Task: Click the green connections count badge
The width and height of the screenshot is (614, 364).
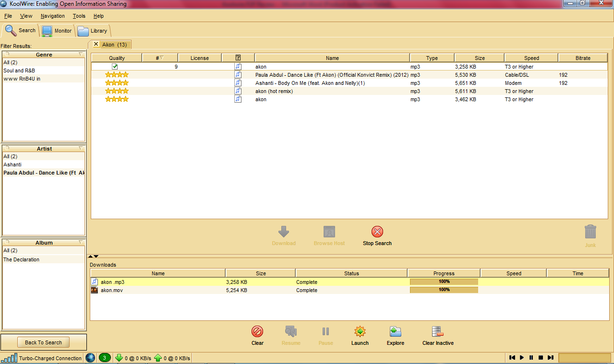Action: point(105,358)
